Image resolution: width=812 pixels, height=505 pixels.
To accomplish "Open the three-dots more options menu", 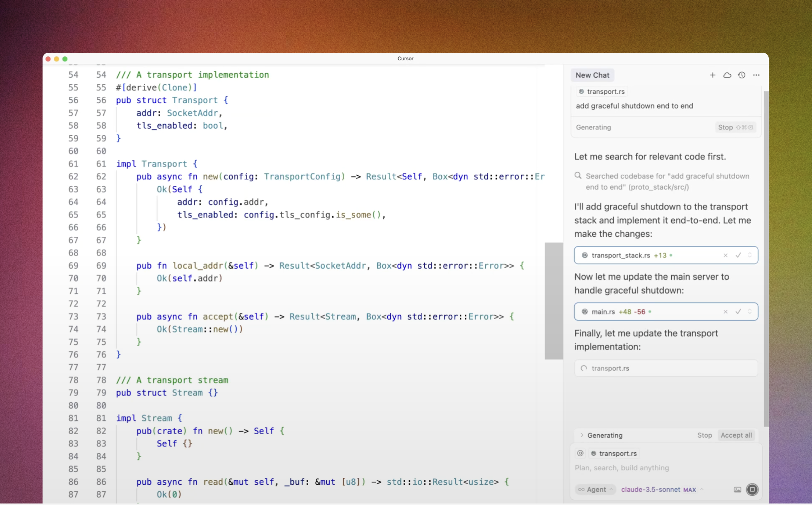I will point(756,75).
